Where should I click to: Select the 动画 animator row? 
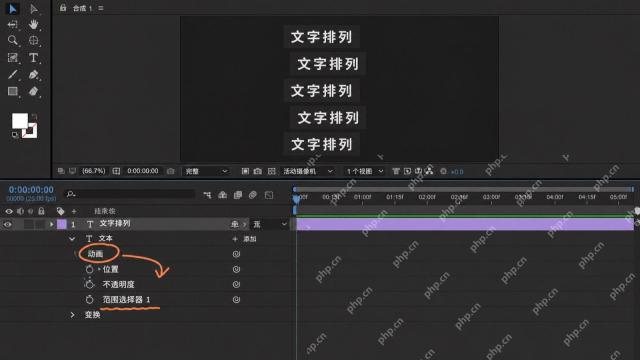(x=96, y=254)
